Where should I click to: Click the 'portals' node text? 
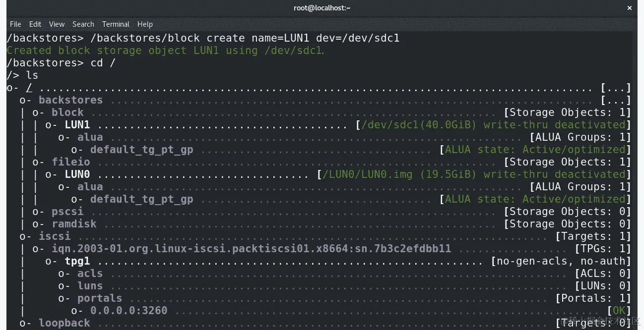point(100,298)
